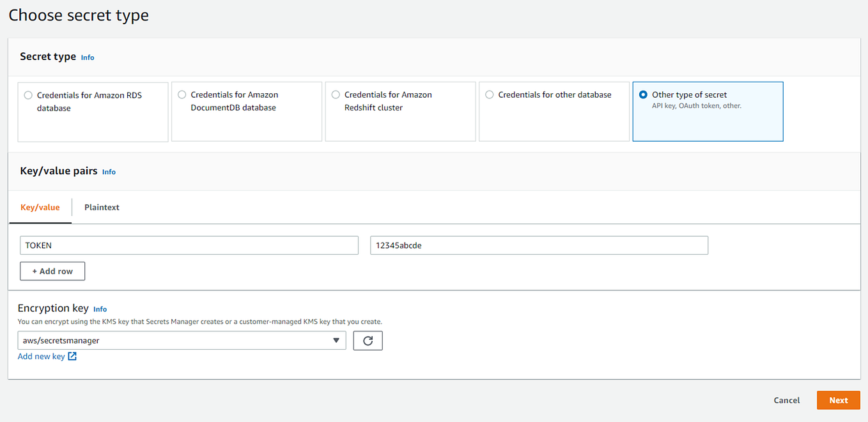Click the encryption key dropdown arrow
This screenshot has height=422, width=868.
(336, 341)
